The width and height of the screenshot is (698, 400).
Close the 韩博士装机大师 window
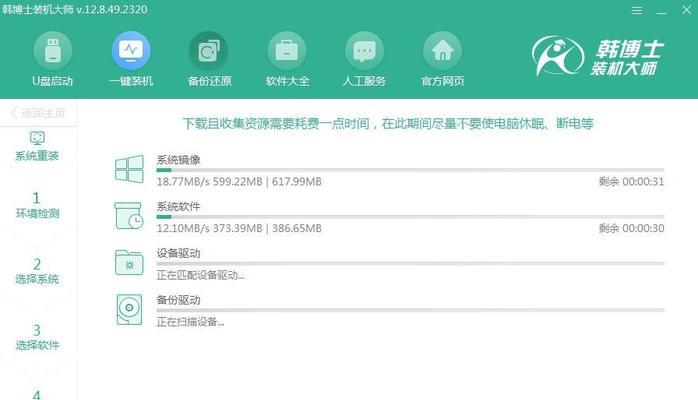686,10
